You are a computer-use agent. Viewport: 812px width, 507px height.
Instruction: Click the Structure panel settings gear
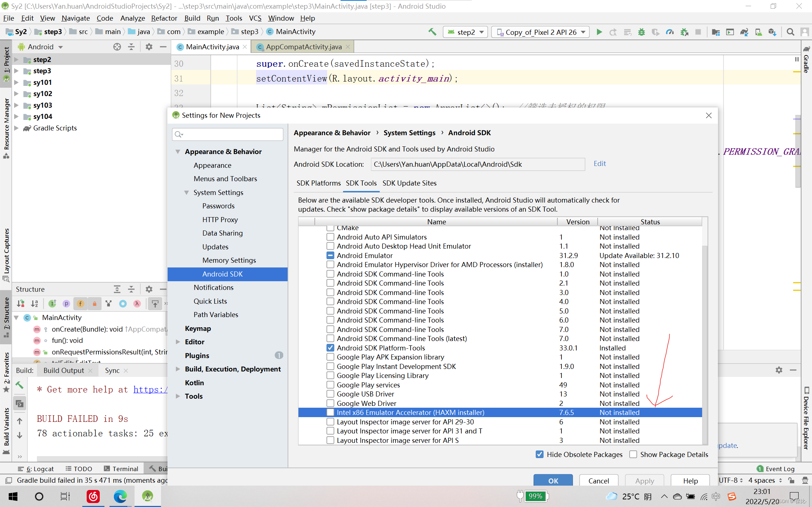[149, 289]
